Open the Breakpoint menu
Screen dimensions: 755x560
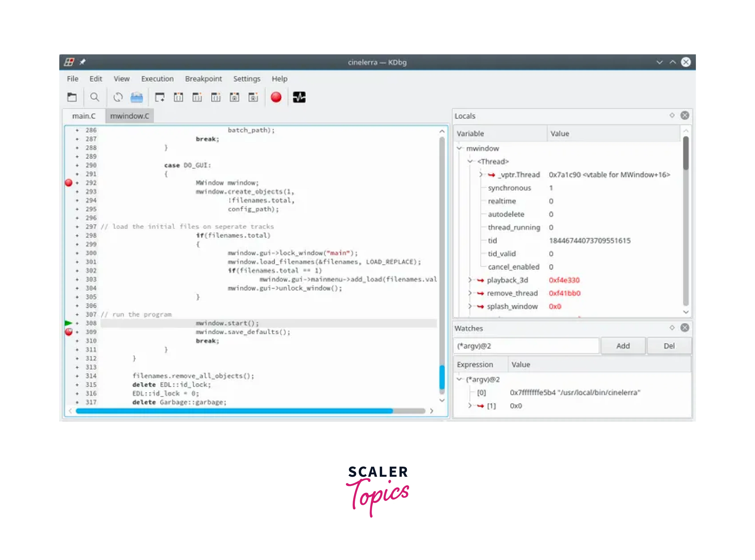point(203,79)
